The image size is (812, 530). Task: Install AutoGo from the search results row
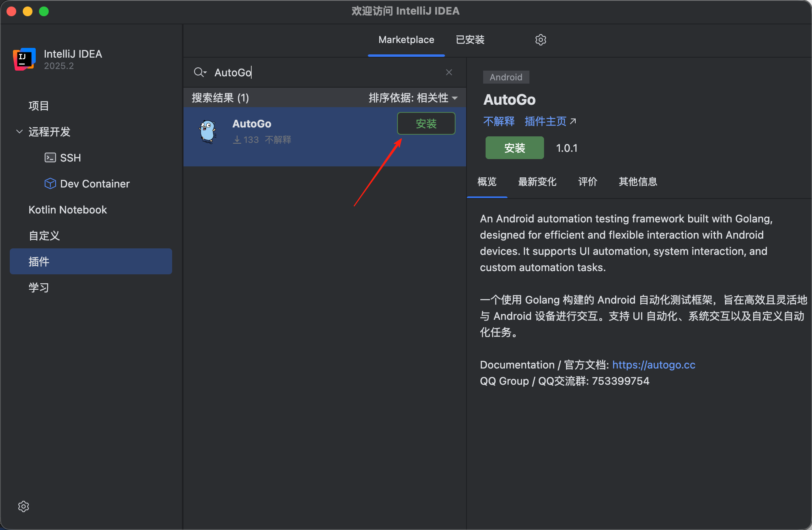click(x=426, y=123)
